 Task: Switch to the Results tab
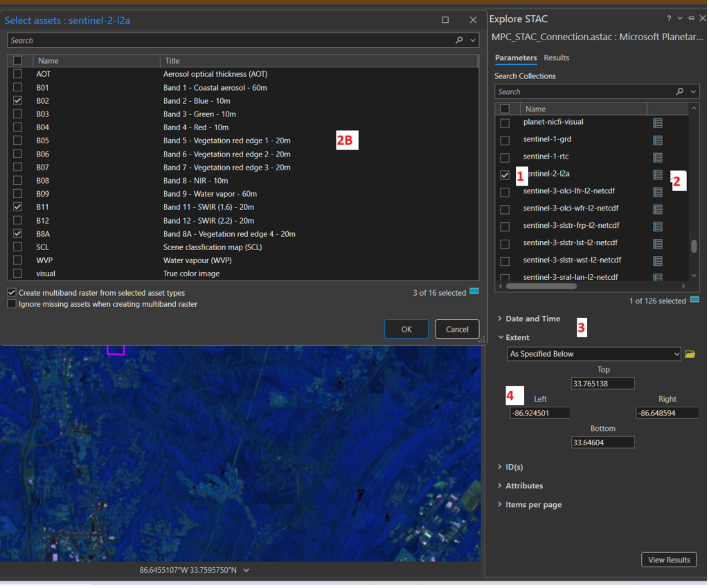pyautogui.click(x=557, y=58)
